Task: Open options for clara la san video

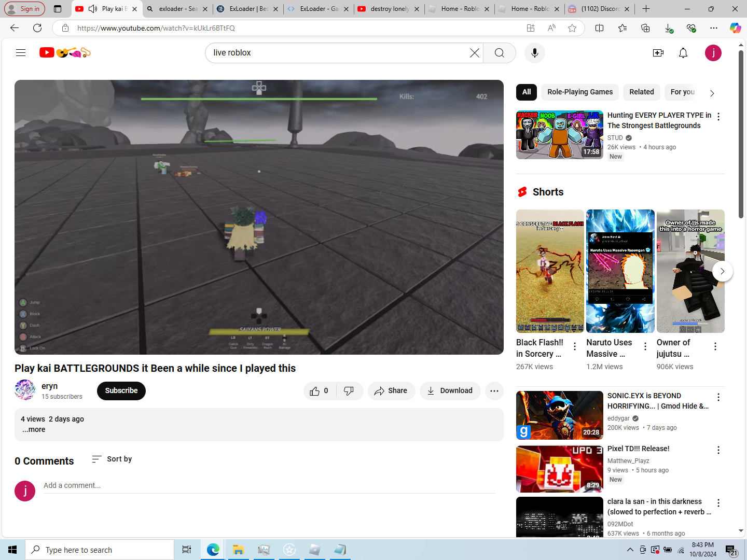Action: point(718,503)
